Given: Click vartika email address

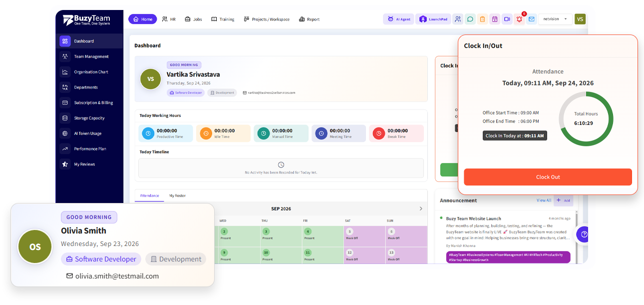Looking at the screenshot, I should [269, 92].
